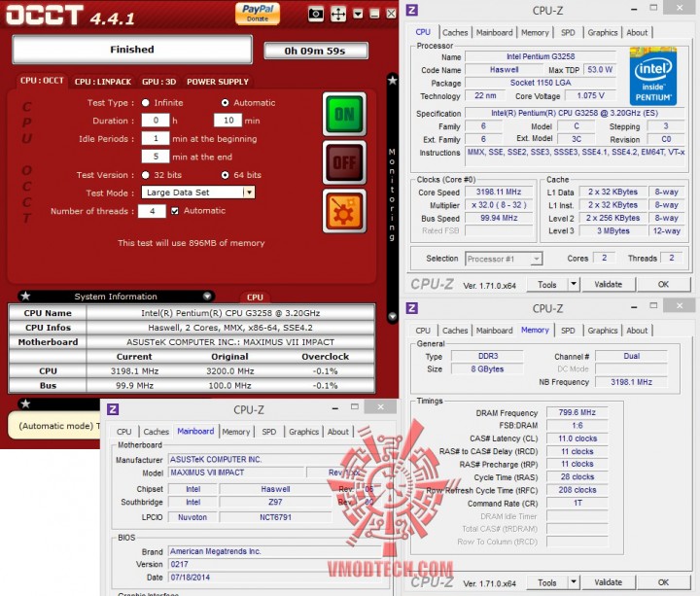Click OK in Memory CPU-Z window
Image resolution: width=700 pixels, height=596 pixels.
(x=663, y=582)
